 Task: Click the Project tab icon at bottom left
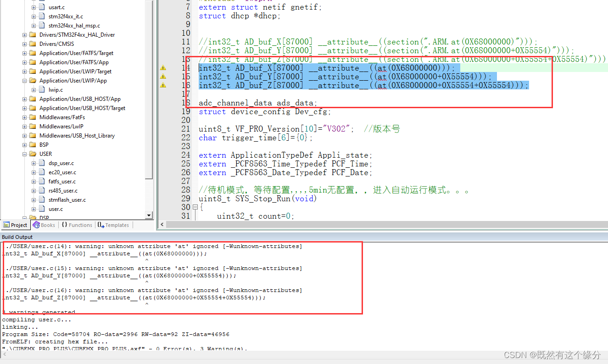[x=6, y=225]
